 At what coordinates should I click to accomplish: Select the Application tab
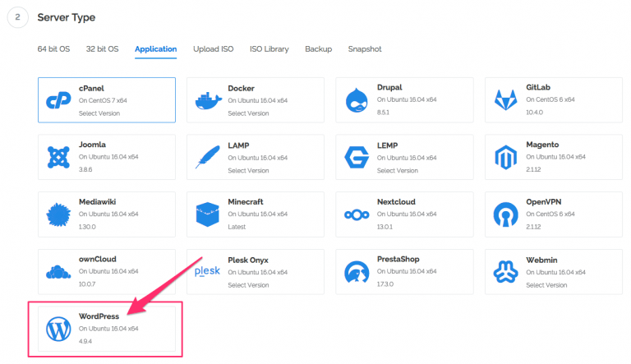click(x=156, y=49)
